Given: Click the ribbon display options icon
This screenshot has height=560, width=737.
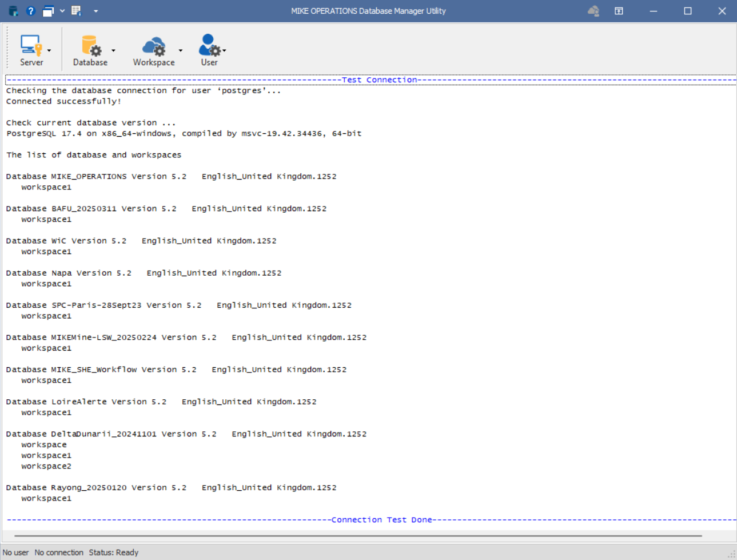Looking at the screenshot, I should pos(619,11).
